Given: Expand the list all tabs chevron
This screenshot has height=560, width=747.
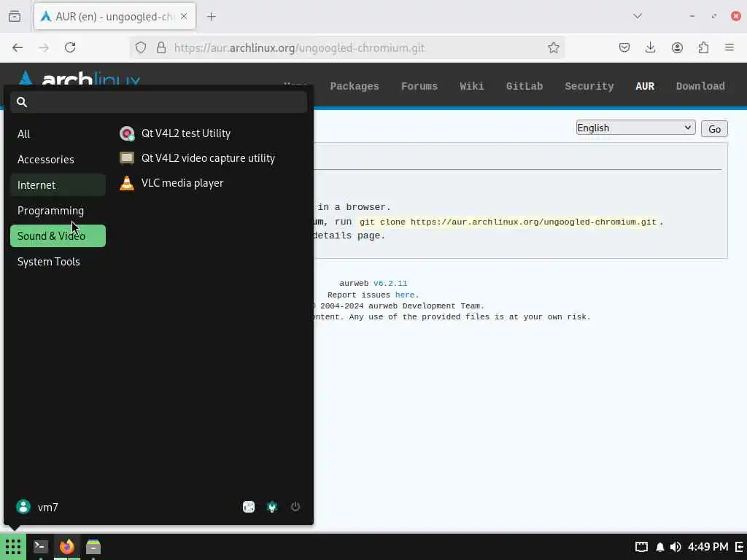Looking at the screenshot, I should [638, 16].
